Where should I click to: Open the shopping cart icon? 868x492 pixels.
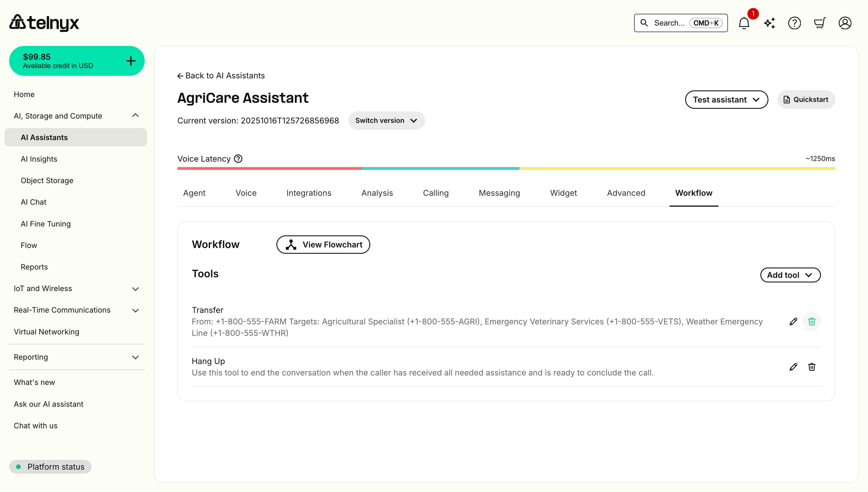(820, 23)
